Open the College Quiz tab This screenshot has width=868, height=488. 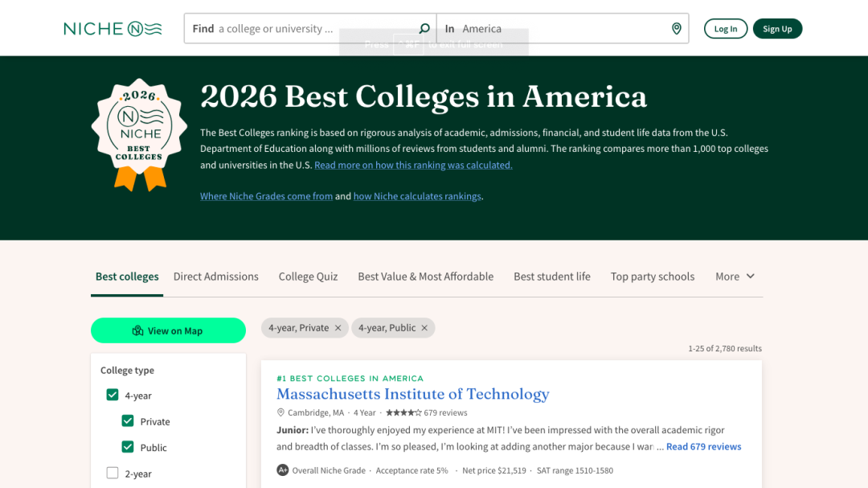(308, 277)
